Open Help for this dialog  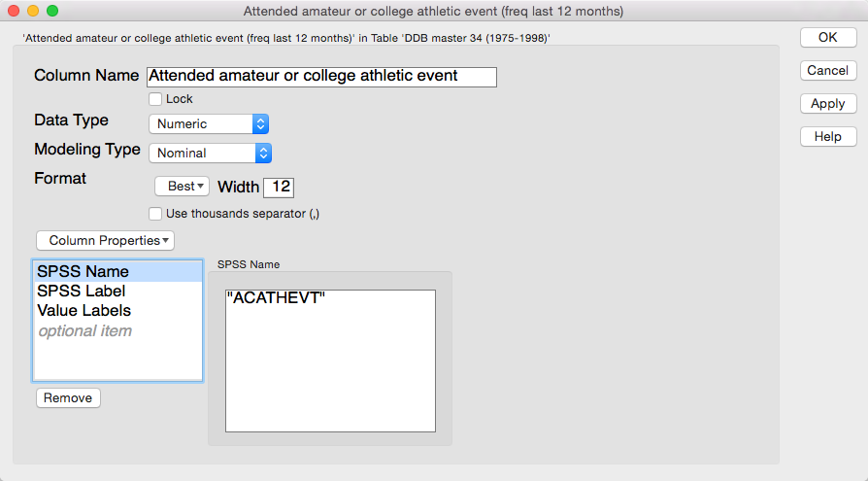(828, 136)
